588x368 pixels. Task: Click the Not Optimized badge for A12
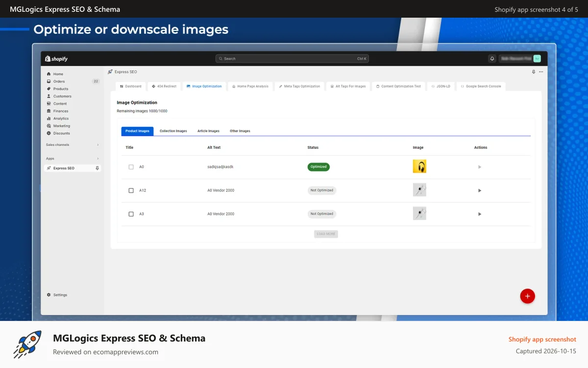pos(322,190)
